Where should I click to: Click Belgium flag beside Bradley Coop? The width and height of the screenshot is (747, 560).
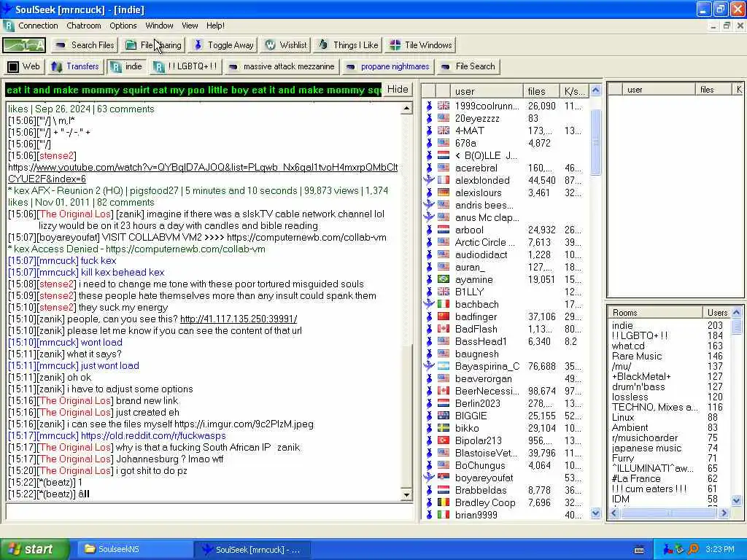[x=444, y=502]
